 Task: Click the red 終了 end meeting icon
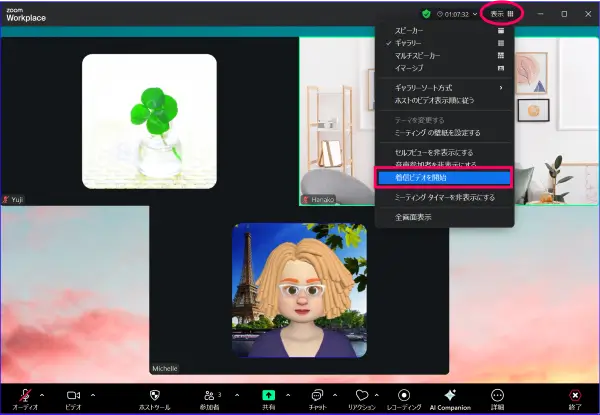click(575, 395)
